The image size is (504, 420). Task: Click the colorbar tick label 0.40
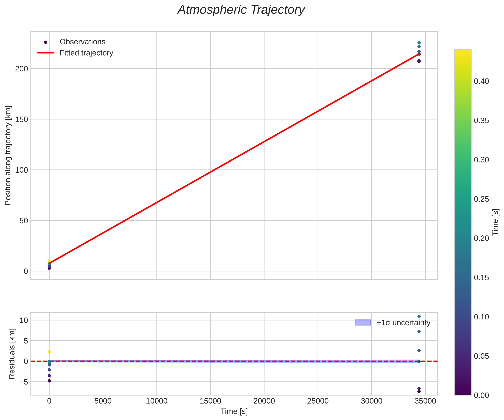[481, 81]
